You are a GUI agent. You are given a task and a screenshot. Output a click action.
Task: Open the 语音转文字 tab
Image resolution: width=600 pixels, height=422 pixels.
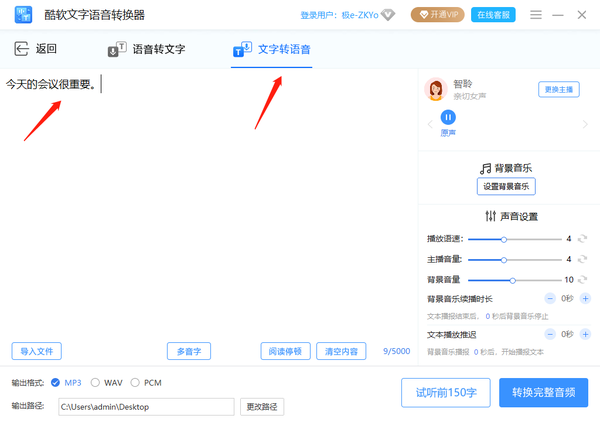point(147,49)
